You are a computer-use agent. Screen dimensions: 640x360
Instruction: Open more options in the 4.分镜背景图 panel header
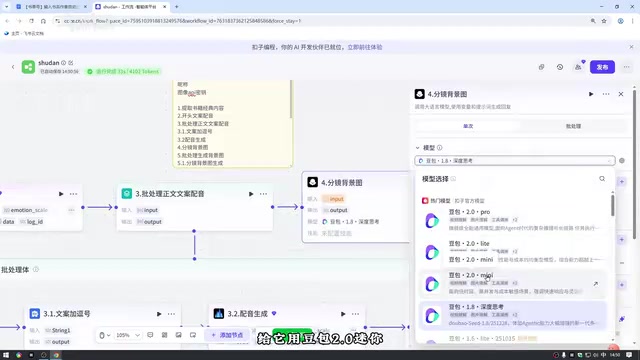coord(606,94)
